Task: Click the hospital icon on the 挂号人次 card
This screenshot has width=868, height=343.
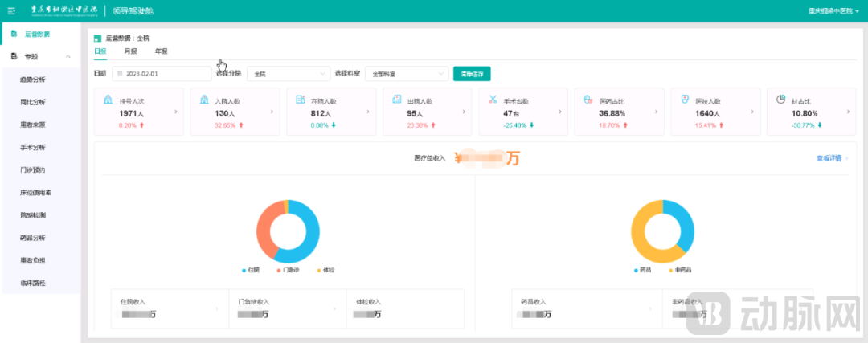Action: pos(108,100)
